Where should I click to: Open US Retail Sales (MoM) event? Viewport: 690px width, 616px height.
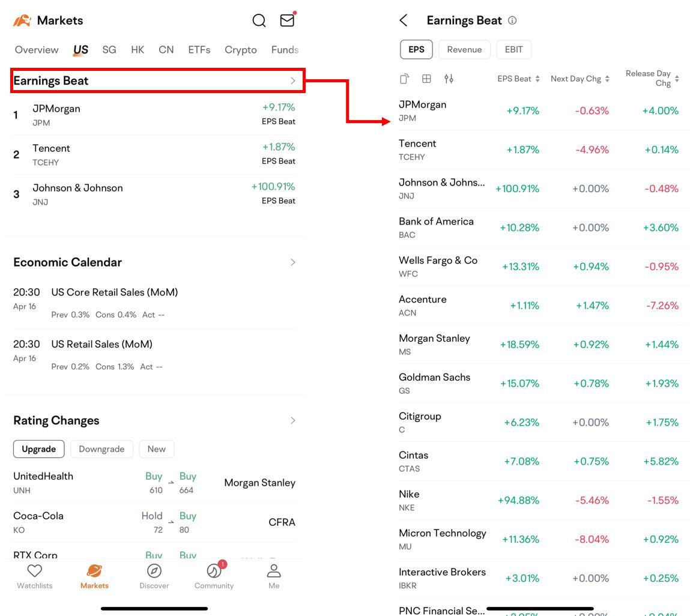tap(154, 355)
